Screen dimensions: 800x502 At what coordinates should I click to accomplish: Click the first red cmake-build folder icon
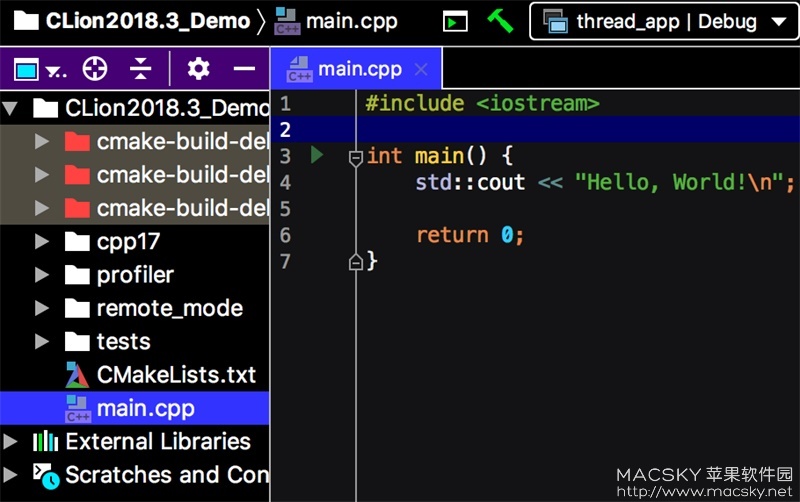(x=78, y=141)
